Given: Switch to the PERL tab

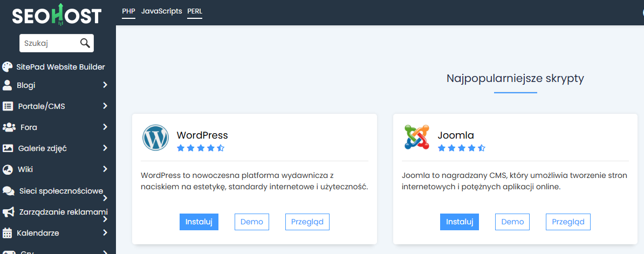Looking at the screenshot, I should pyautogui.click(x=195, y=11).
